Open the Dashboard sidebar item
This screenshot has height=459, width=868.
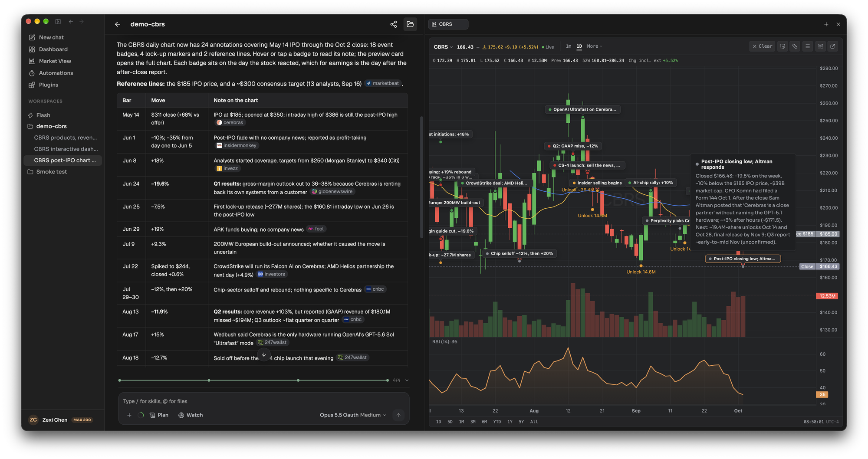[53, 49]
